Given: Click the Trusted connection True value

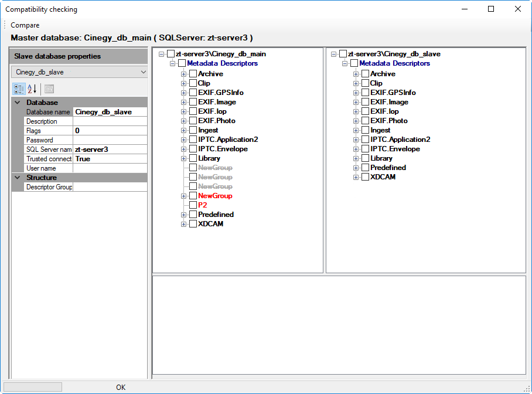Looking at the screenshot, I should (x=110, y=159).
